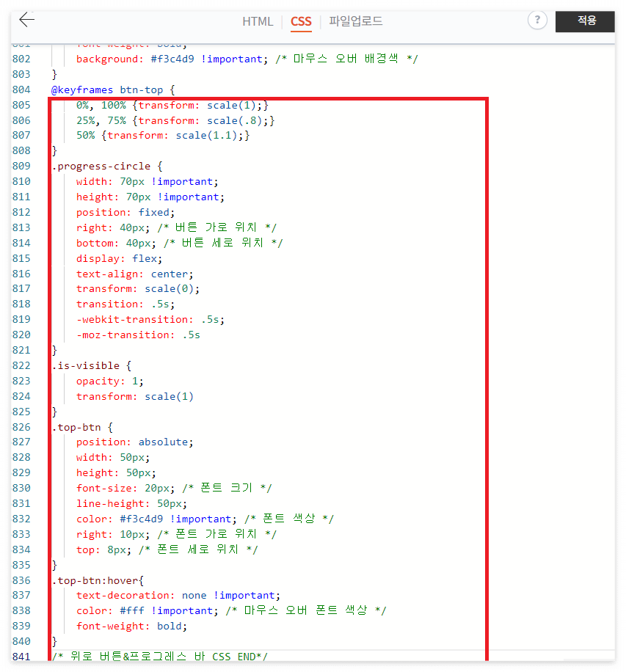
Task: Click the '.is-visible {' selector line
Action: (x=91, y=366)
